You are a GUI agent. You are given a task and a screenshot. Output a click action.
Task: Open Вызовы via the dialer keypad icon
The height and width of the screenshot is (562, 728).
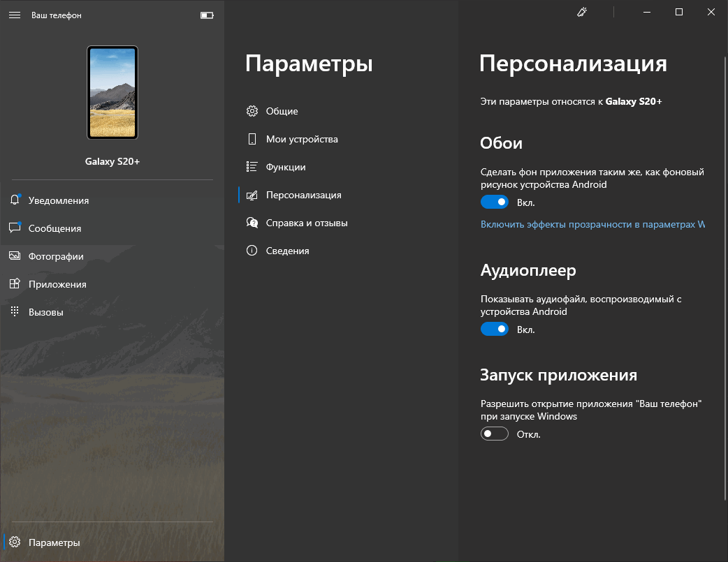pyautogui.click(x=15, y=312)
